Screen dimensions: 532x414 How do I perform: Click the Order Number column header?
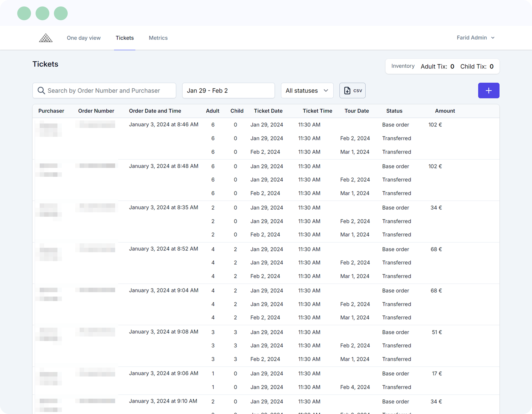[x=96, y=111]
